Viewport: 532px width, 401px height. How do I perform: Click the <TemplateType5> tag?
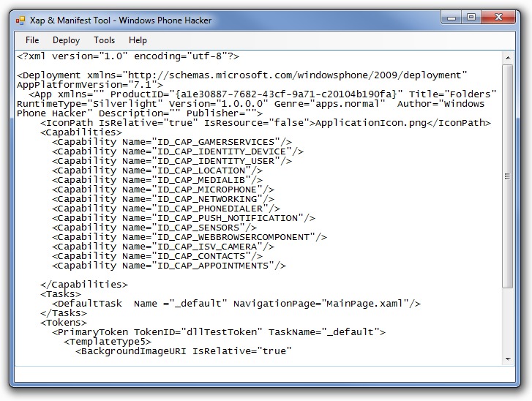[x=108, y=341]
